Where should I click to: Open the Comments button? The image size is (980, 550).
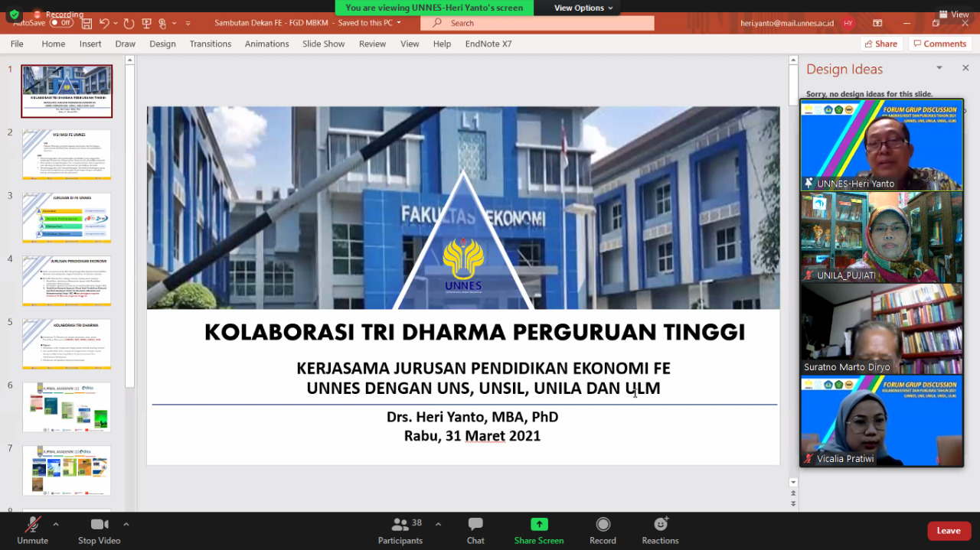940,44
